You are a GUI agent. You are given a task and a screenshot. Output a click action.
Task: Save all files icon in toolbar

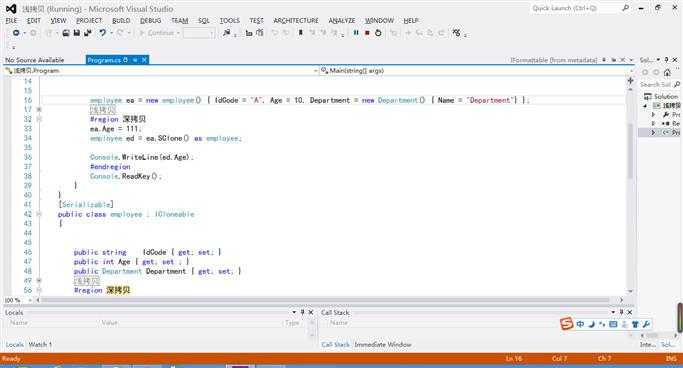[x=88, y=33]
